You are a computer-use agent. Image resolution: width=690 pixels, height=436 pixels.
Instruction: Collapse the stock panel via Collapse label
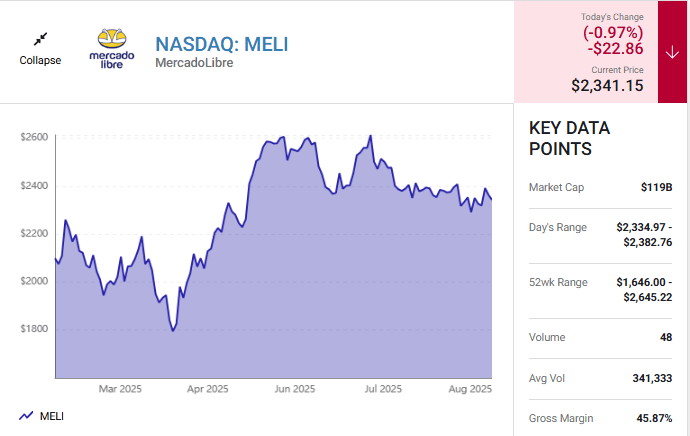pos(40,60)
